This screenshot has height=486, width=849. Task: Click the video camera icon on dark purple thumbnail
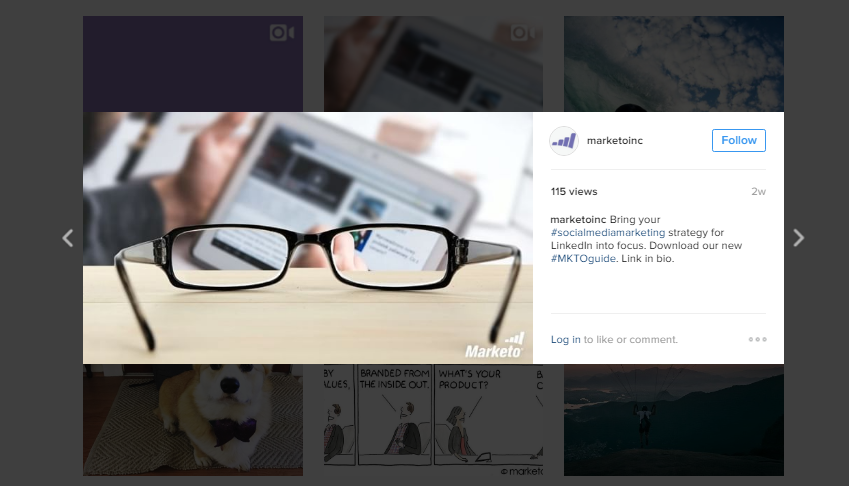282,33
